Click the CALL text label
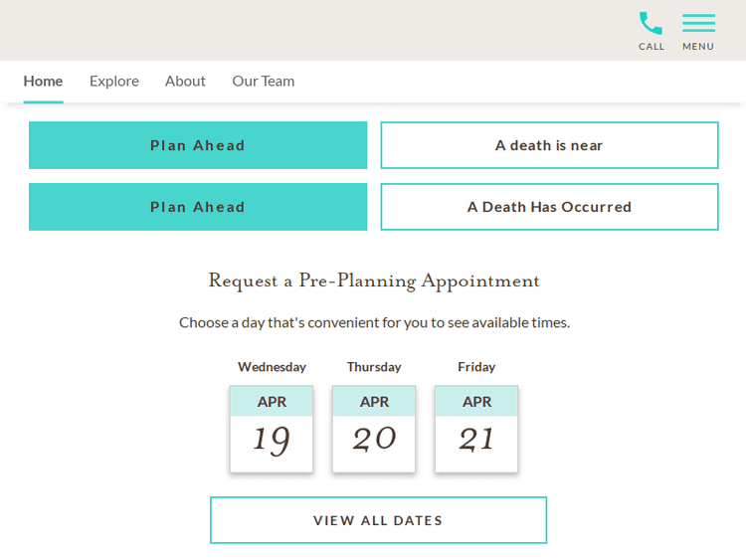 pos(652,47)
